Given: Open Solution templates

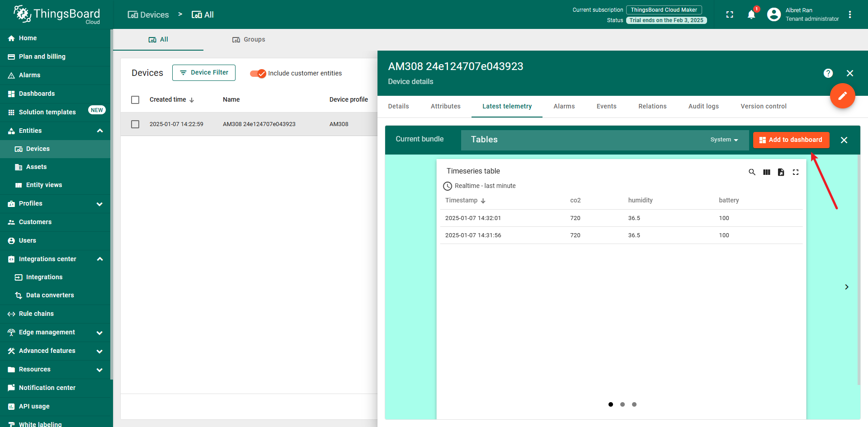Looking at the screenshot, I should coord(55,112).
